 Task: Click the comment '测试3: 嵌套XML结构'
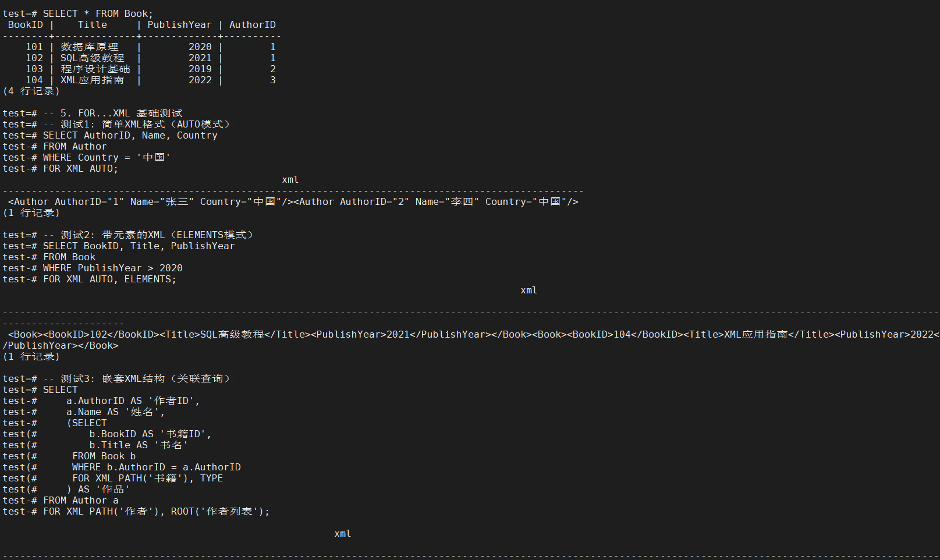pos(146,378)
